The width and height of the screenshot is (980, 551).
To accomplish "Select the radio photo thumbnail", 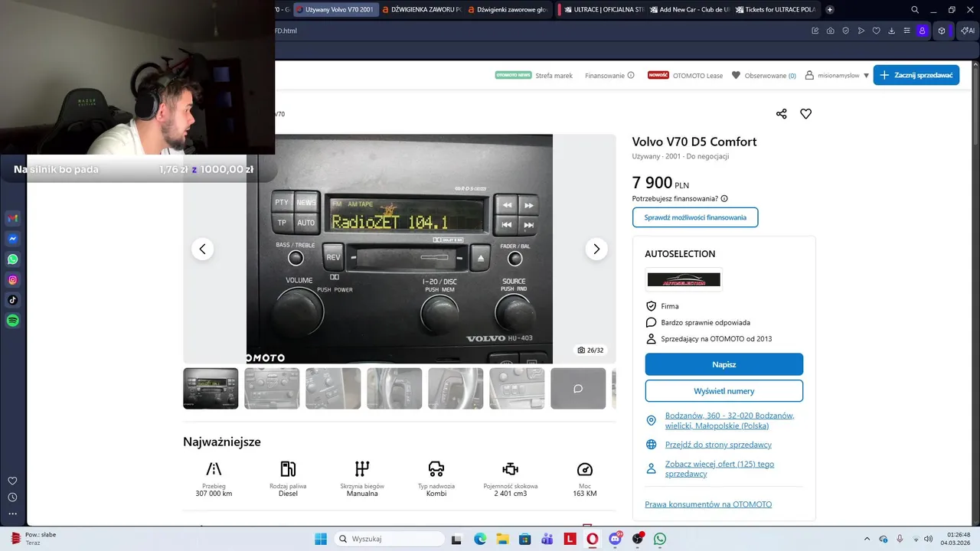I will pos(211,389).
